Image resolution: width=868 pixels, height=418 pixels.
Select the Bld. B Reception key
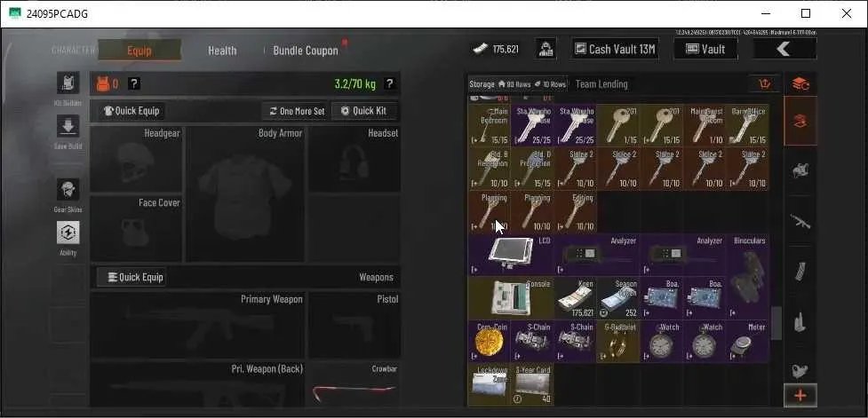489,168
